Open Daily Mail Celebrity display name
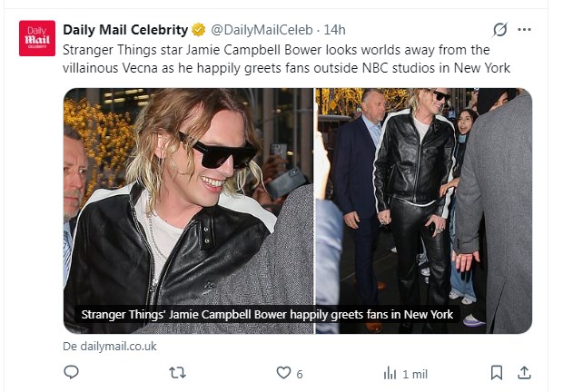Image resolution: width=563 pixels, height=392 pixels. pyautogui.click(x=125, y=30)
